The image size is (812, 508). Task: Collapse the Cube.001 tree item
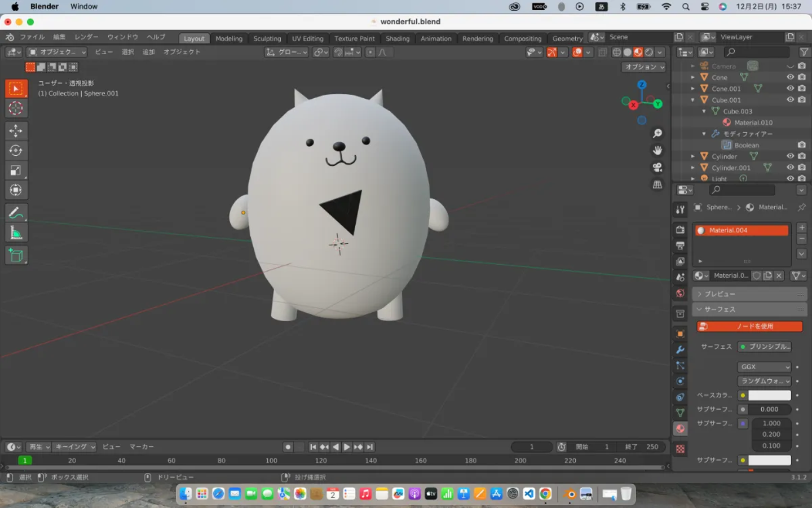693,100
